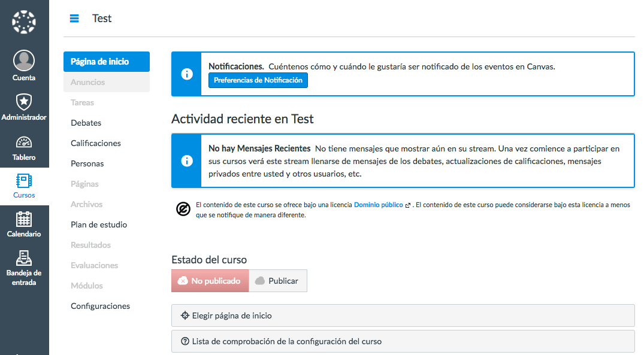644x355 pixels.
Task: Open Preferencias de Notificación
Action: click(x=258, y=80)
